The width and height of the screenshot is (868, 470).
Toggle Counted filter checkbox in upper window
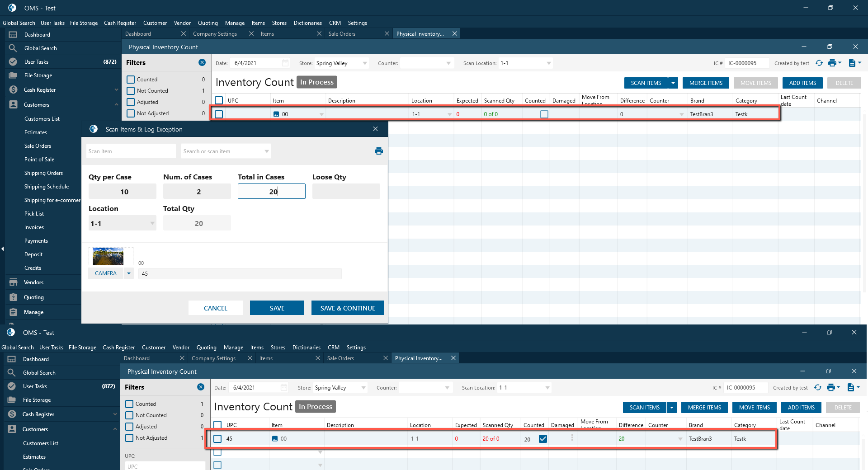131,80
